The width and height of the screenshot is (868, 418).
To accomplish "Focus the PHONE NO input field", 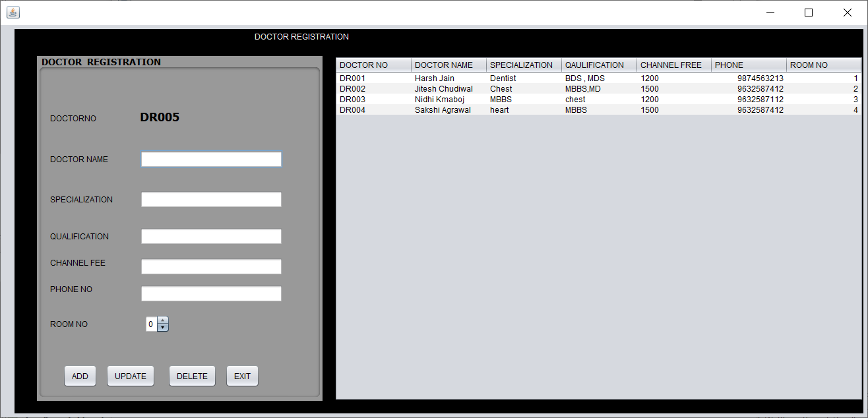I will 211,293.
